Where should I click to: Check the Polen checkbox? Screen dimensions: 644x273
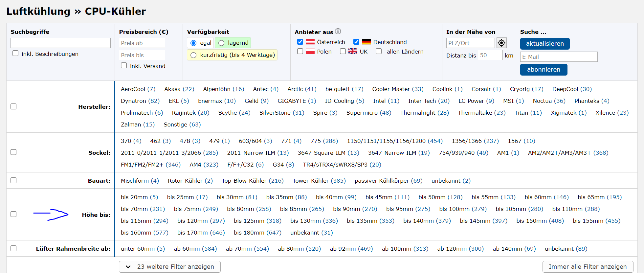[x=300, y=51]
